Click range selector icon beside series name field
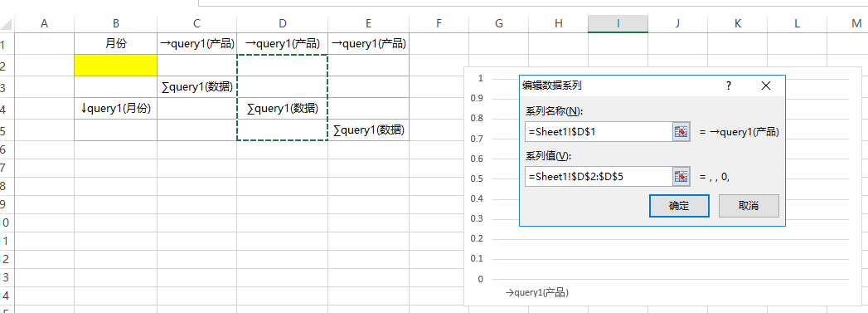 tap(681, 132)
